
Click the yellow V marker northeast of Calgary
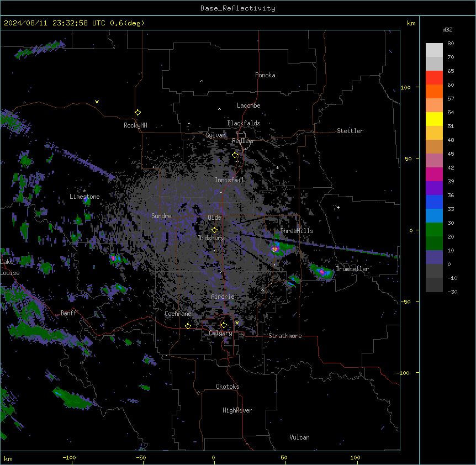[x=237, y=323]
